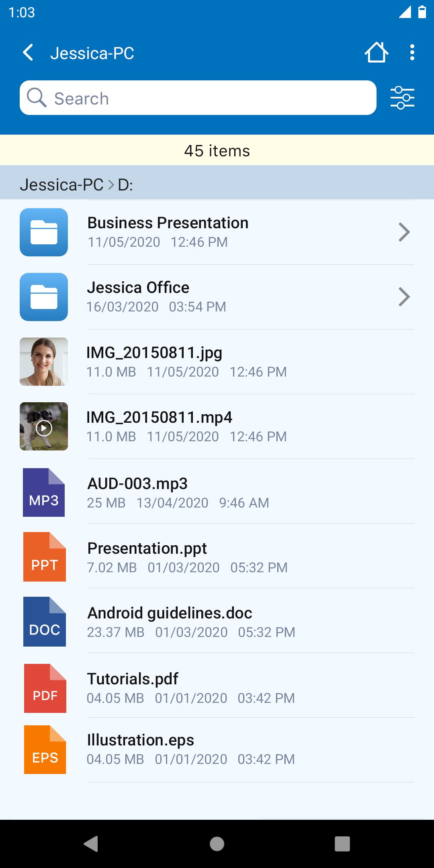The image size is (434, 868).
Task: Tap the DOC file icon
Action: point(45,622)
